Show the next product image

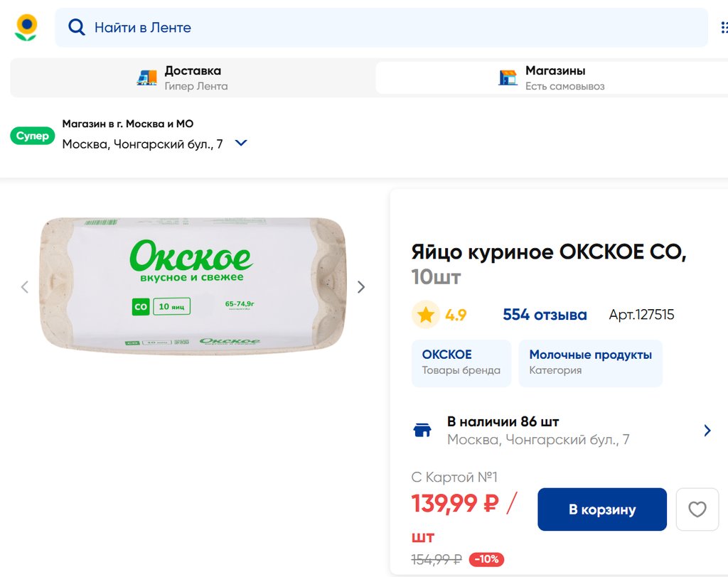click(x=361, y=287)
